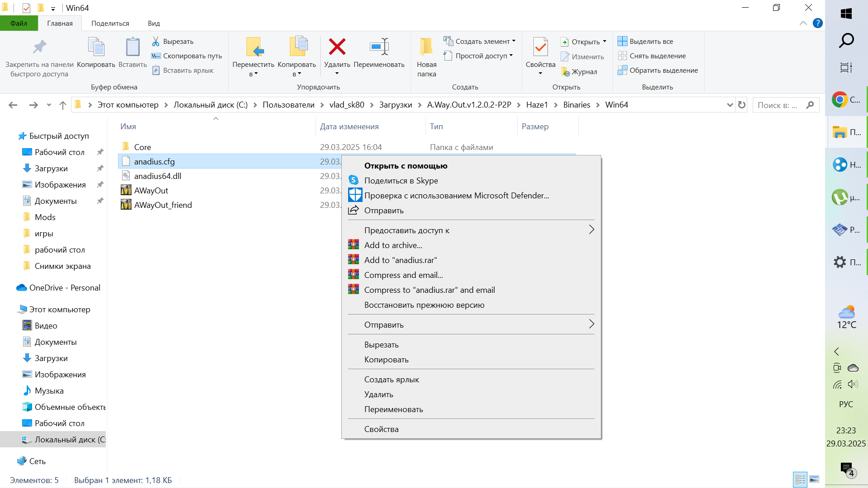Open the address bar history dropdown

click(730, 105)
